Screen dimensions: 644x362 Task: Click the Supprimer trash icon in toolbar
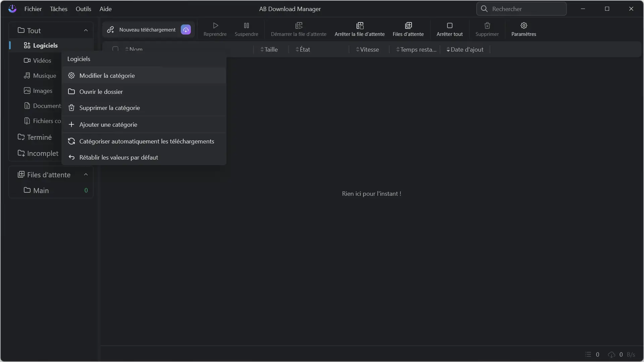[487, 25]
